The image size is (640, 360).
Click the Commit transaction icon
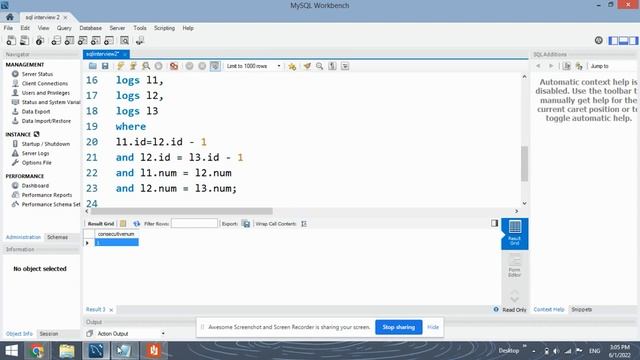pyautogui.click(x=189, y=66)
